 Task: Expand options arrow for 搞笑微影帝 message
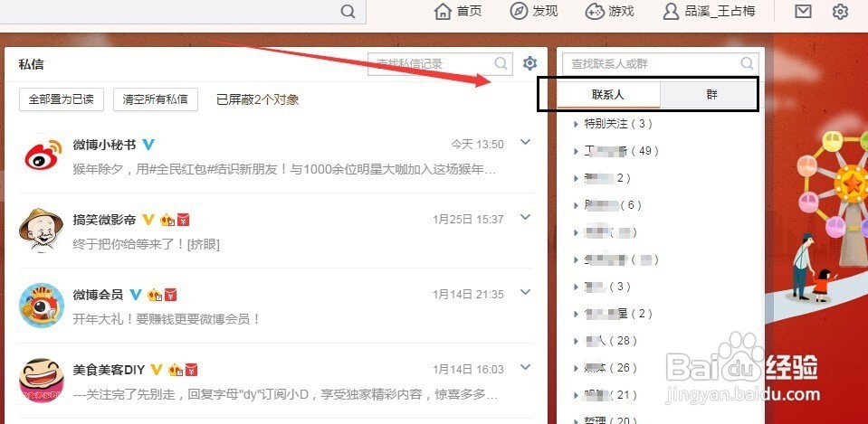point(526,218)
